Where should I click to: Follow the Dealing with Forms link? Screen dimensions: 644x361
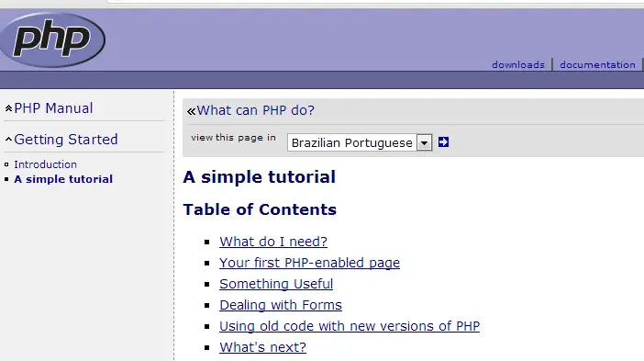point(281,305)
